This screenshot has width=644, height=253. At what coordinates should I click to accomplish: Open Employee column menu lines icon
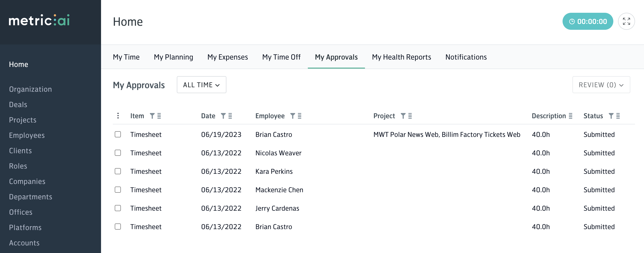point(300,116)
